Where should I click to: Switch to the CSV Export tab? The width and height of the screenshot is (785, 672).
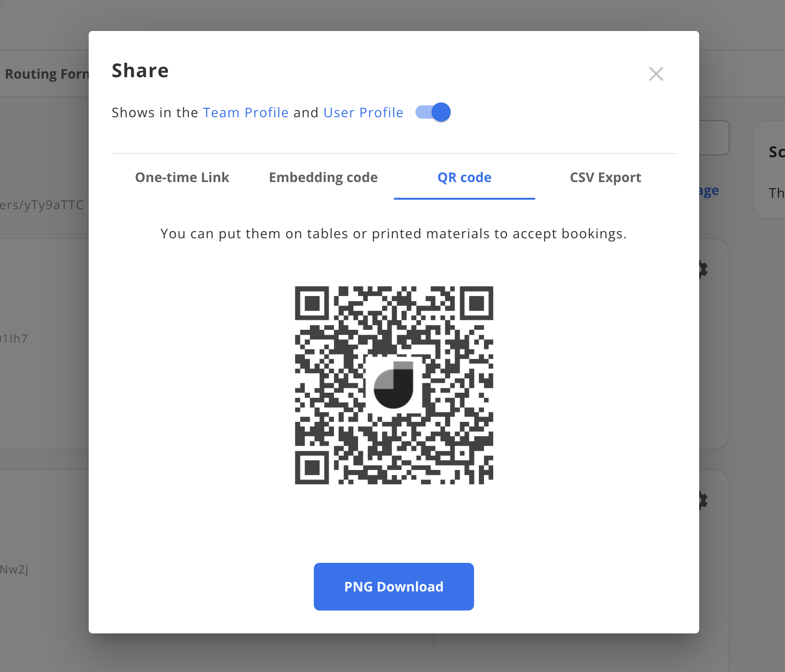606,177
